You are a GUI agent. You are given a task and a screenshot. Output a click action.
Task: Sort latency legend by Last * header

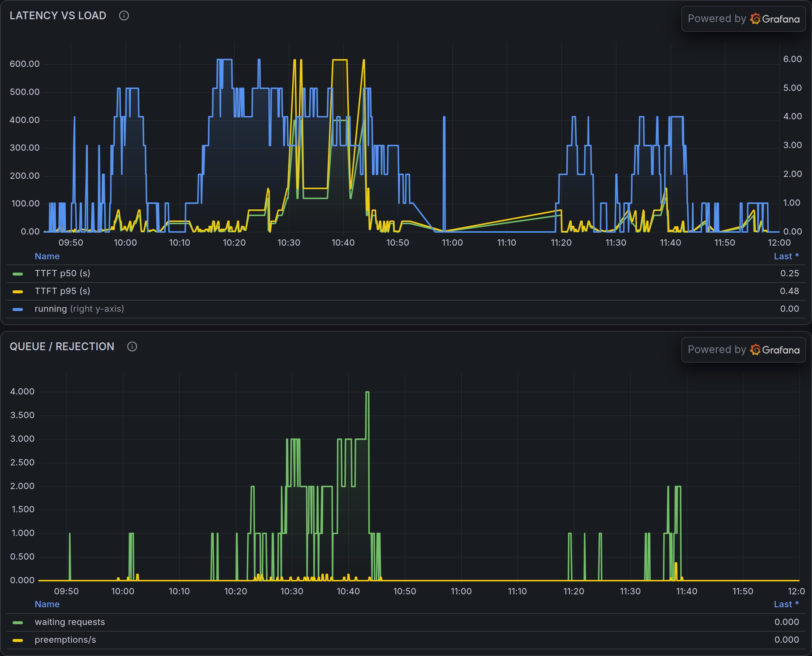coord(786,256)
